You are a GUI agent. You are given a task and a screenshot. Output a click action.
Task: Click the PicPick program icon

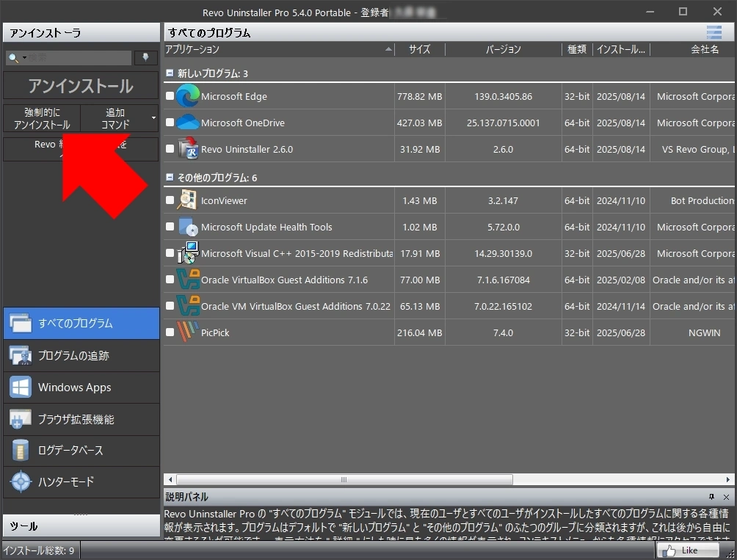pyautogui.click(x=187, y=332)
